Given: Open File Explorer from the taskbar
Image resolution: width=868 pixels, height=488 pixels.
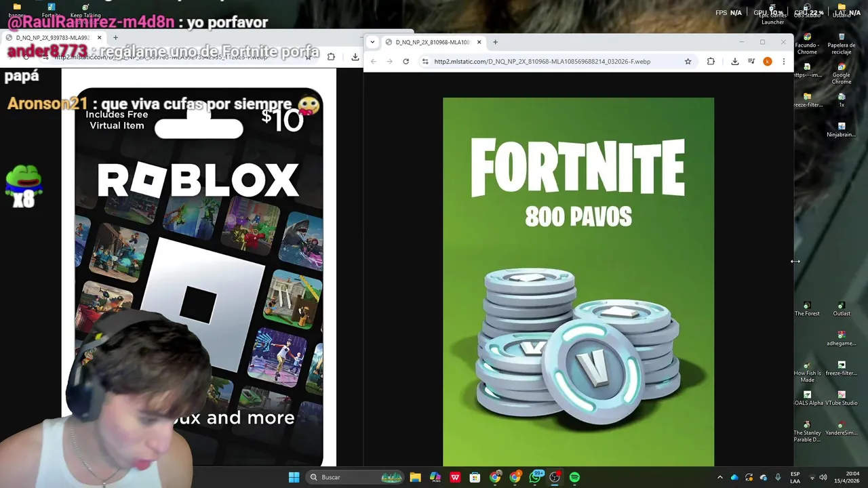Looking at the screenshot, I should (x=415, y=477).
